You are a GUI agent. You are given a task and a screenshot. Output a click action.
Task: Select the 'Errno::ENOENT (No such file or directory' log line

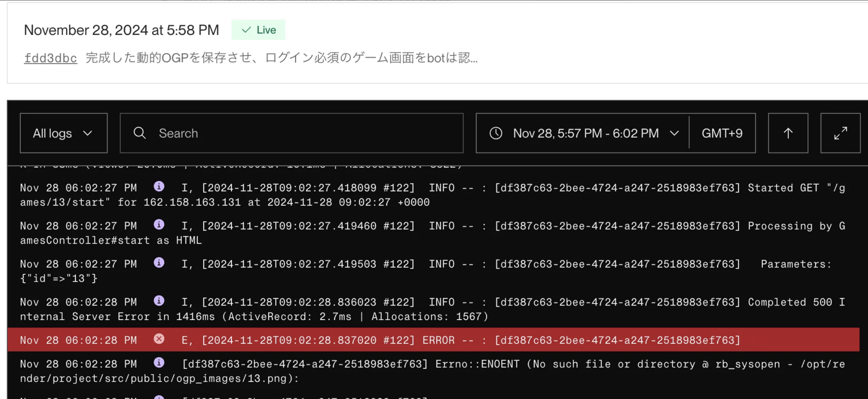click(x=433, y=371)
